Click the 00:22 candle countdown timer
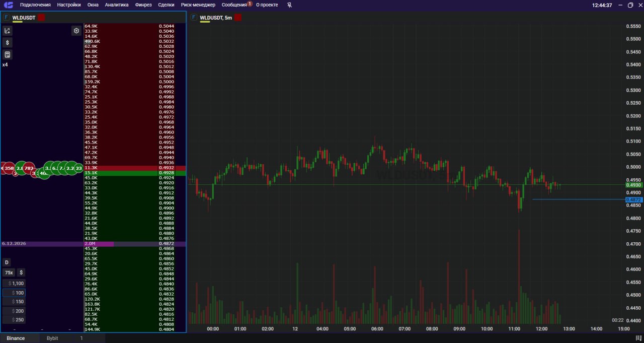This screenshot has width=644, height=343. (618, 320)
